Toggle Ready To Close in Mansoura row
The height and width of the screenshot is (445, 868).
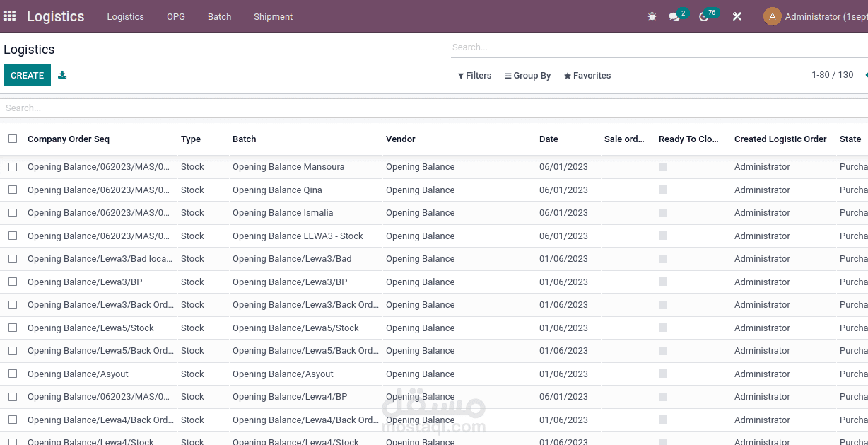(663, 167)
